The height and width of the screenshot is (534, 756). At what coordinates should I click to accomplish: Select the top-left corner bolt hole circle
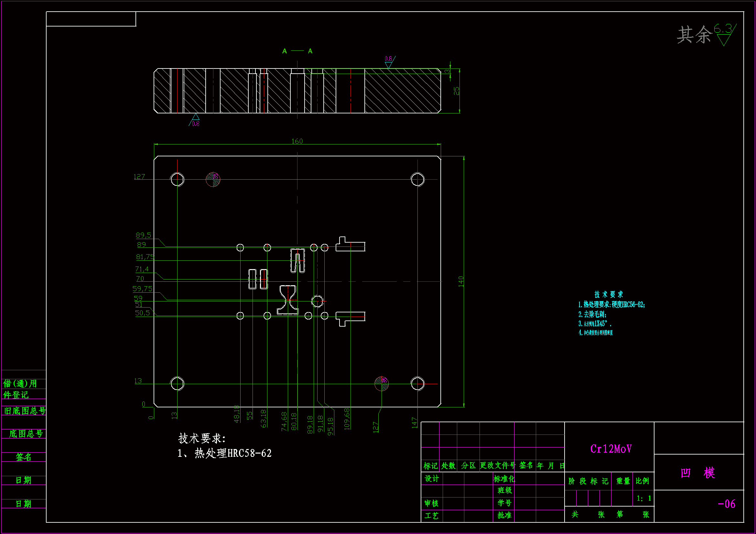click(177, 179)
